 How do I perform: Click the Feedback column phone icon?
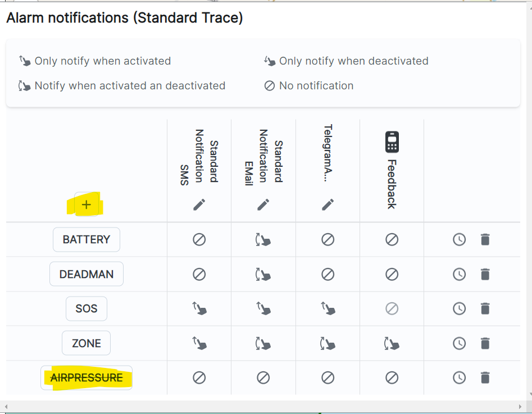(392, 142)
